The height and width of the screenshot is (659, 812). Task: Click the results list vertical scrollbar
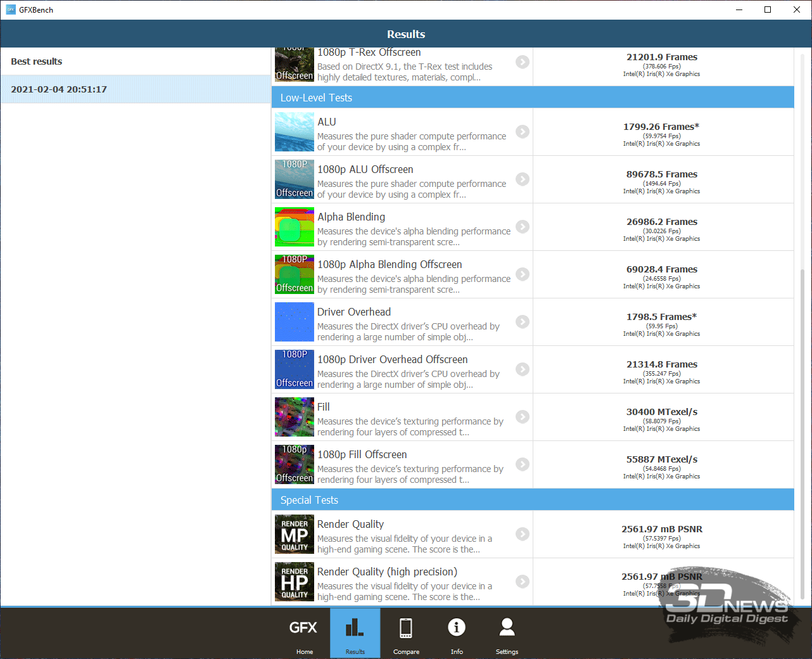coord(802,434)
